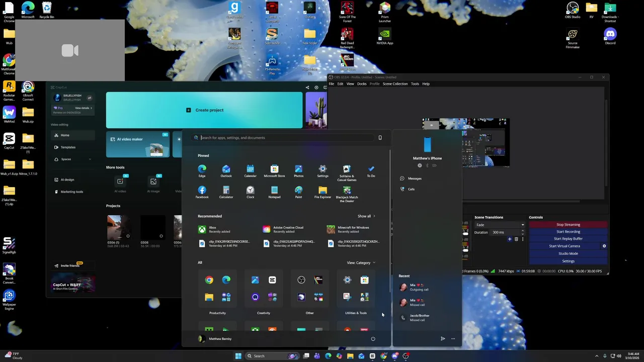Open Notepad from pinned apps

pos(274,192)
